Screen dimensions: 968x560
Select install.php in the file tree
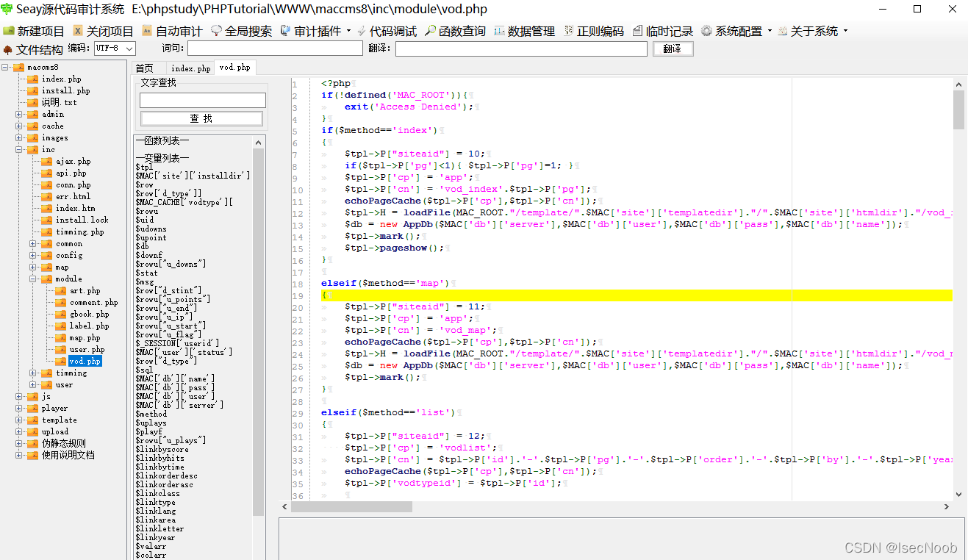point(65,90)
